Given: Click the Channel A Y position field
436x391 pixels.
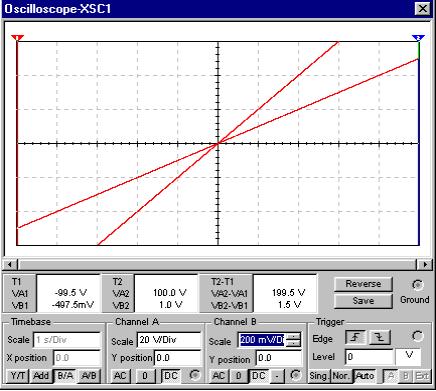Looking at the screenshot, I should click(x=178, y=358).
